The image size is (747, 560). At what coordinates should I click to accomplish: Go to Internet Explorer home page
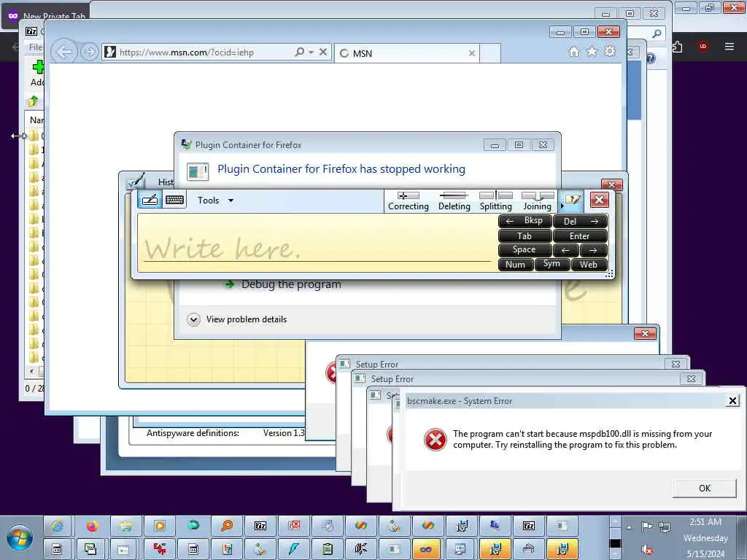pyautogui.click(x=574, y=52)
